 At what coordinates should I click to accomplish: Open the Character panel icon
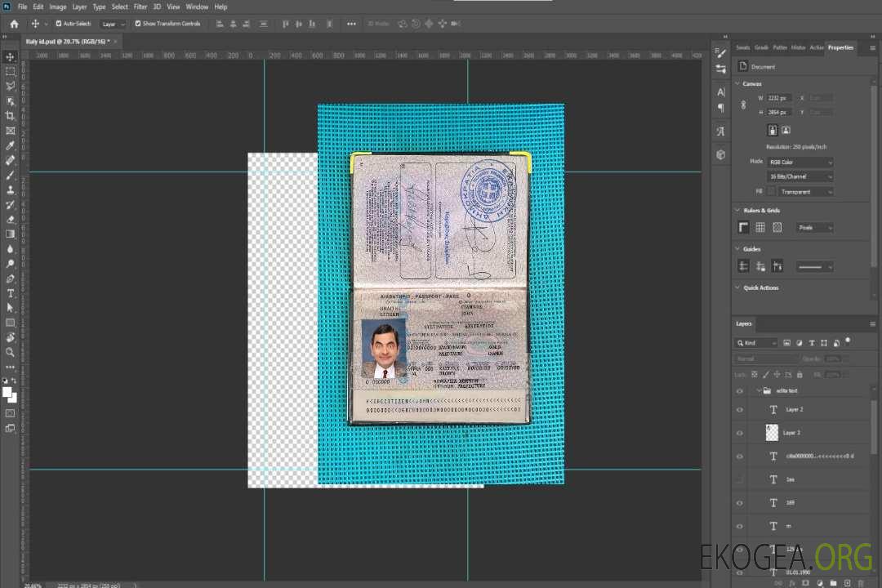pos(720,91)
